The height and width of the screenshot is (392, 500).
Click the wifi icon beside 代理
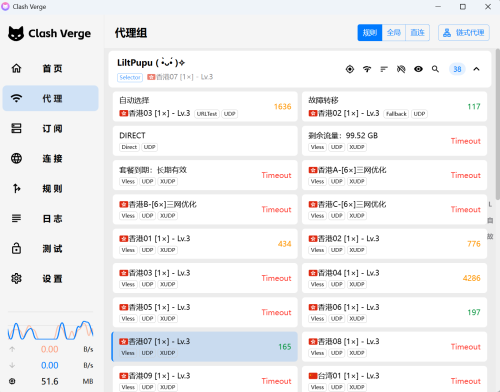pyautogui.click(x=16, y=98)
